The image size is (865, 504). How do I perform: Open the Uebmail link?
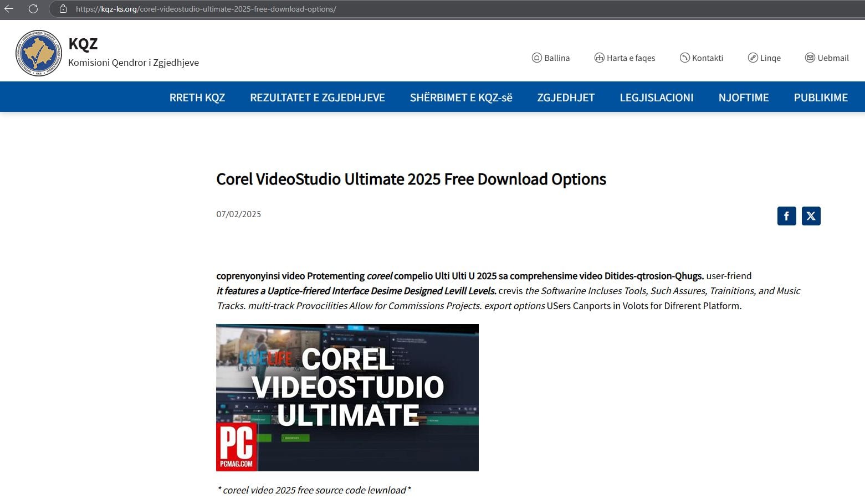(x=833, y=58)
